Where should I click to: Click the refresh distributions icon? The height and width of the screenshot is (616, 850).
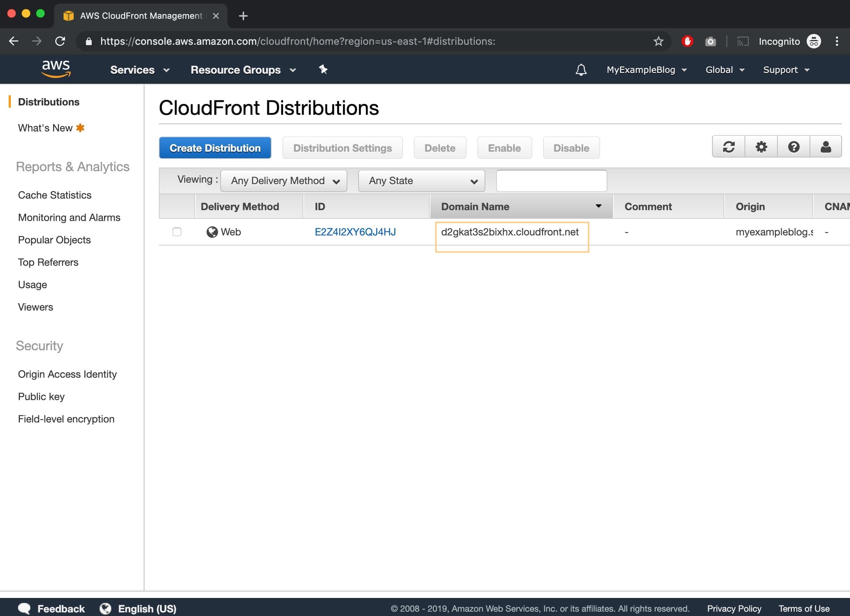coord(729,147)
